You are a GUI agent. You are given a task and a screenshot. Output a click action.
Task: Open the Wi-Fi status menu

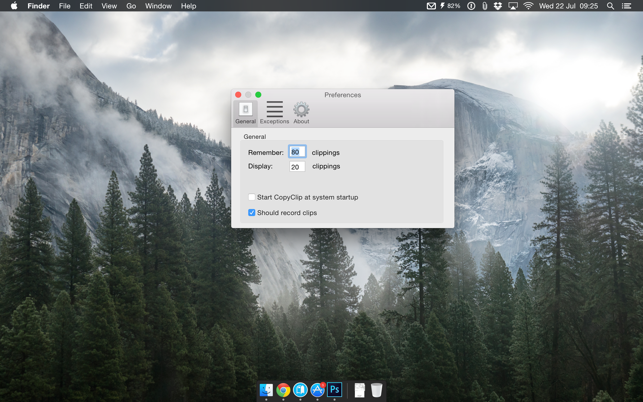[528, 6]
